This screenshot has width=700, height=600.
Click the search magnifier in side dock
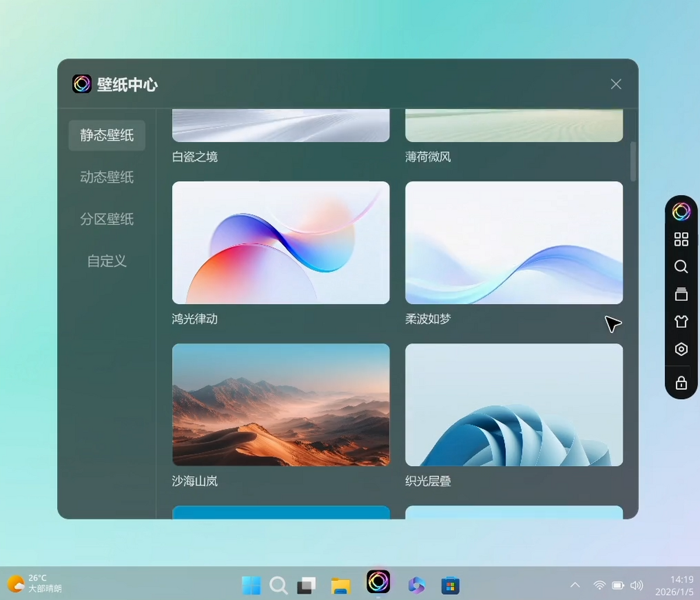(x=681, y=267)
